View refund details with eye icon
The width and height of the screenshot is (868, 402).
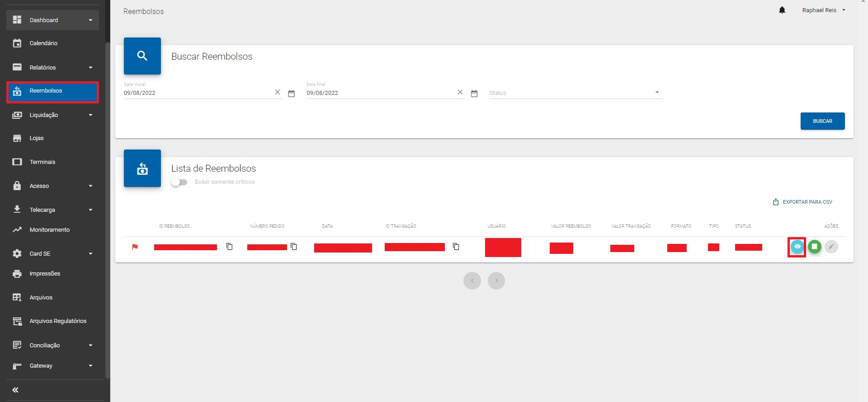pyautogui.click(x=797, y=247)
